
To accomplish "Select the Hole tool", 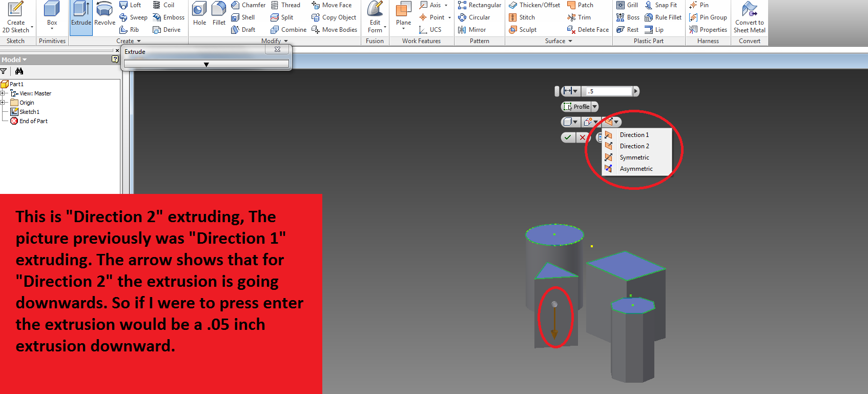I will [199, 14].
